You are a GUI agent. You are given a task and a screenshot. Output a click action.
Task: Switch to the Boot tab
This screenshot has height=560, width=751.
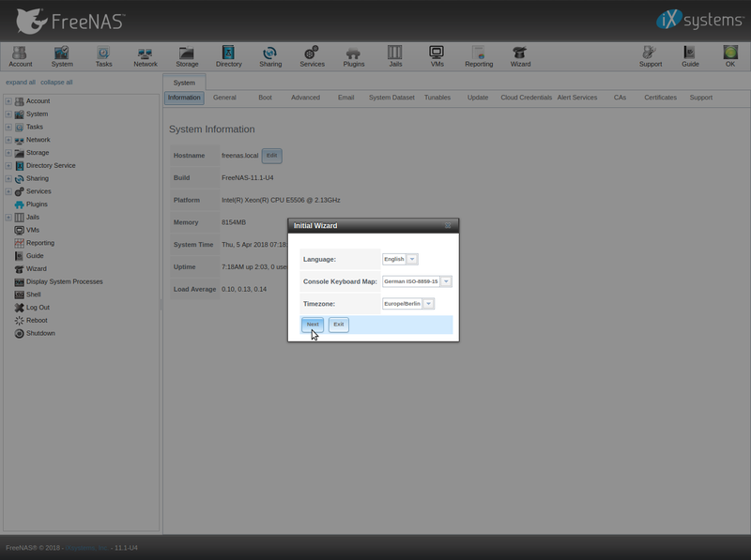pyautogui.click(x=265, y=98)
